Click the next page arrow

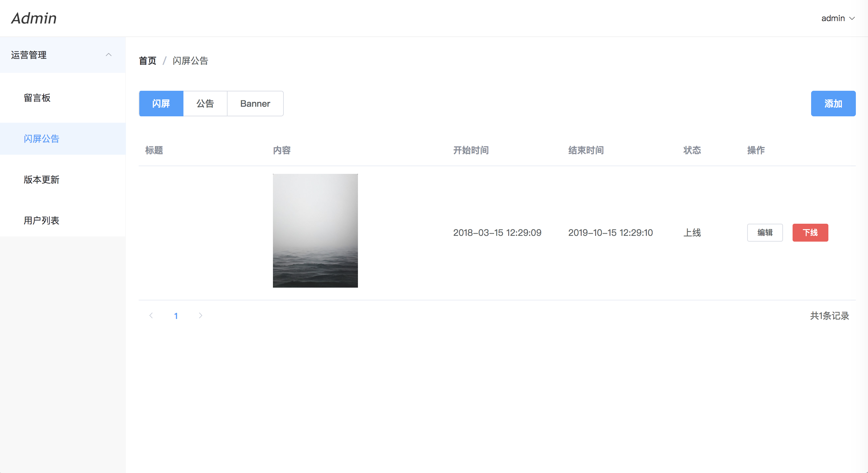(200, 316)
